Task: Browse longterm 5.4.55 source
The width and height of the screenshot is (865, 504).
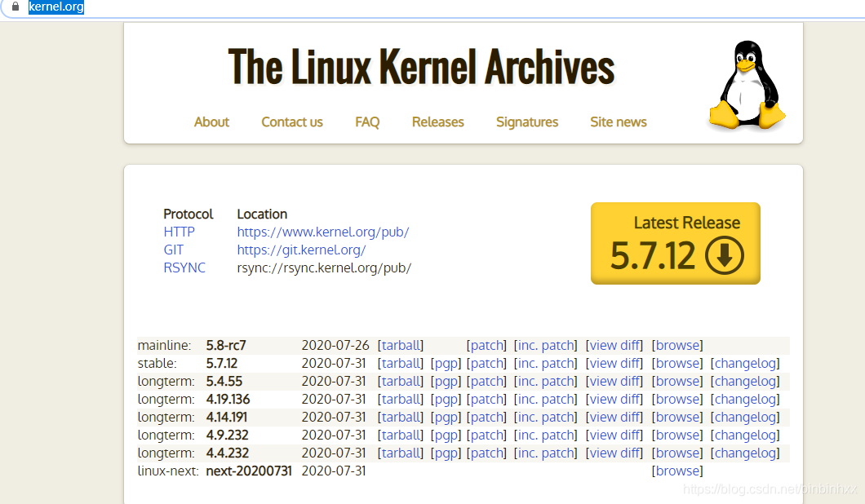Action: click(677, 381)
